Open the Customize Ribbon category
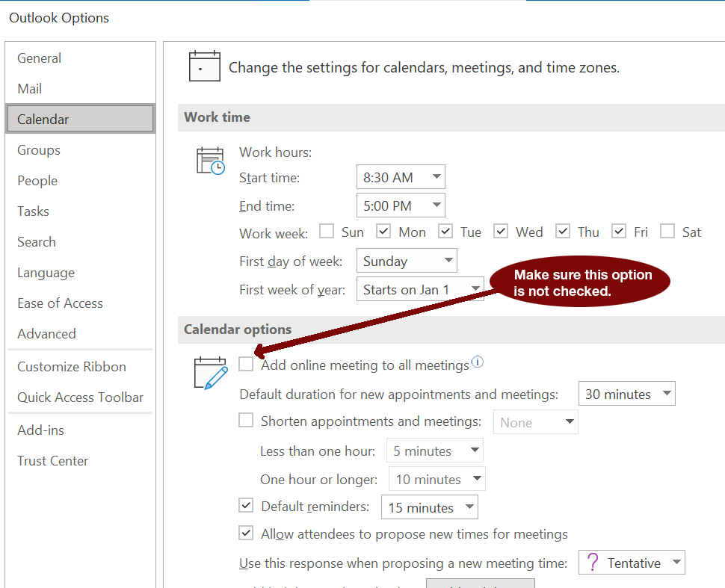 pyautogui.click(x=81, y=367)
